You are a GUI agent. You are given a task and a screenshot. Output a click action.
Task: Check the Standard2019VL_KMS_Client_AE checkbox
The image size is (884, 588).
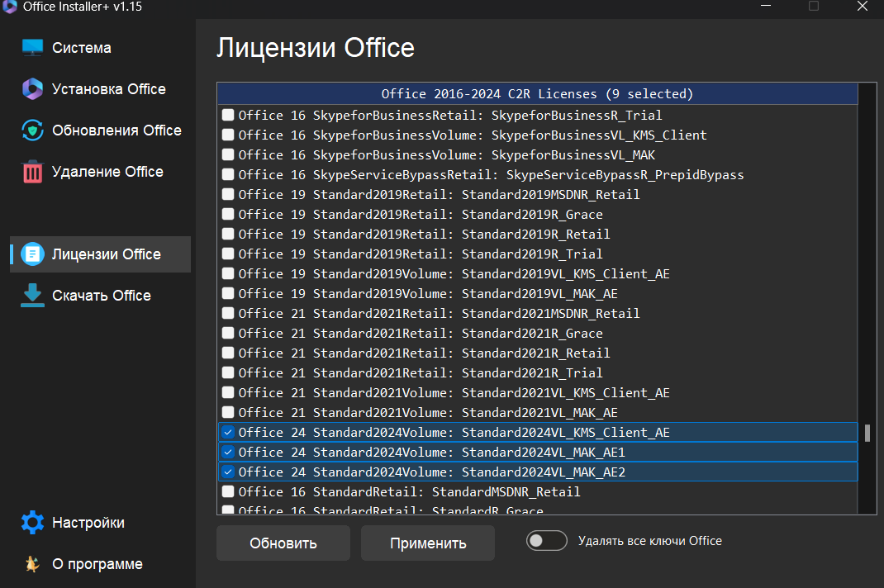click(228, 273)
